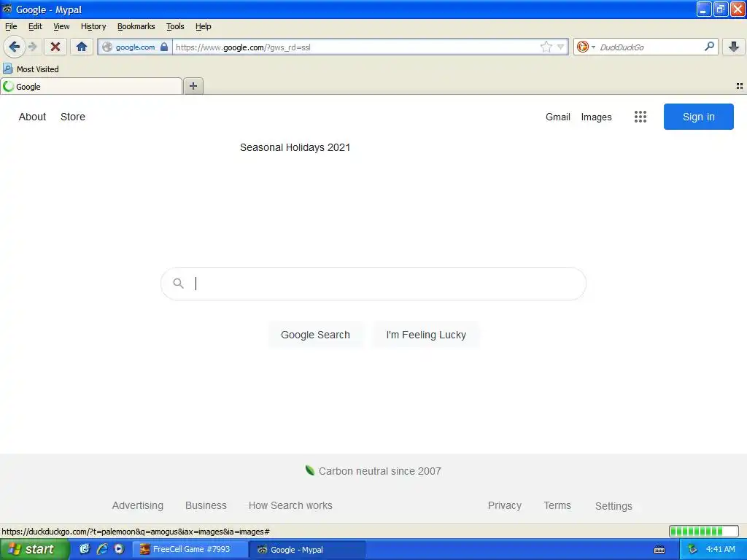Click the green page loading progress bar
The image size is (747, 560).
[x=704, y=531]
